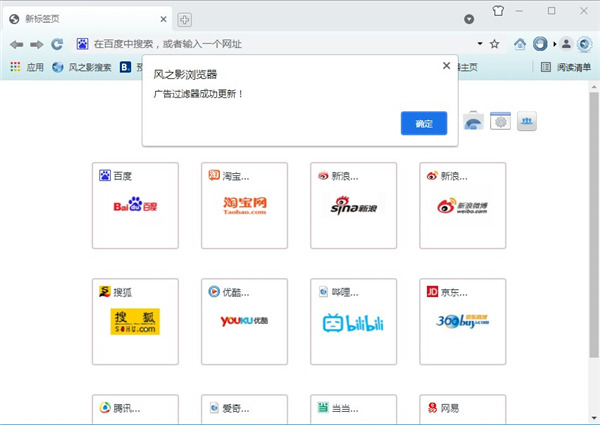Open the 应用 apps bookmark

(x=27, y=67)
